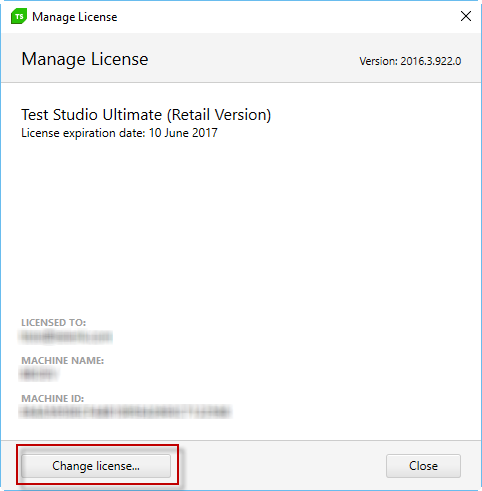Click the LICENSED TO: label
Viewport: 482px width, 491px height.
click(x=54, y=323)
